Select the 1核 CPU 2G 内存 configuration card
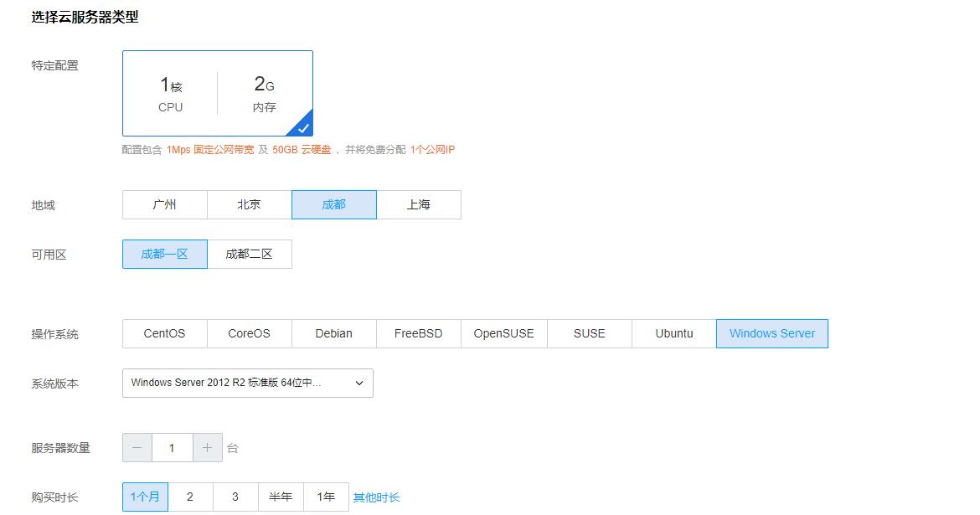980x515 pixels. click(218, 93)
